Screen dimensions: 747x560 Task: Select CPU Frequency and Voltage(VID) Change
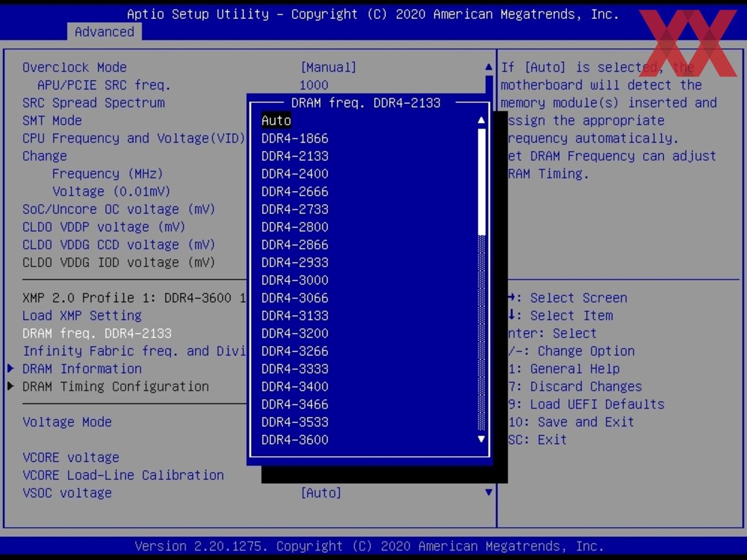point(133,147)
